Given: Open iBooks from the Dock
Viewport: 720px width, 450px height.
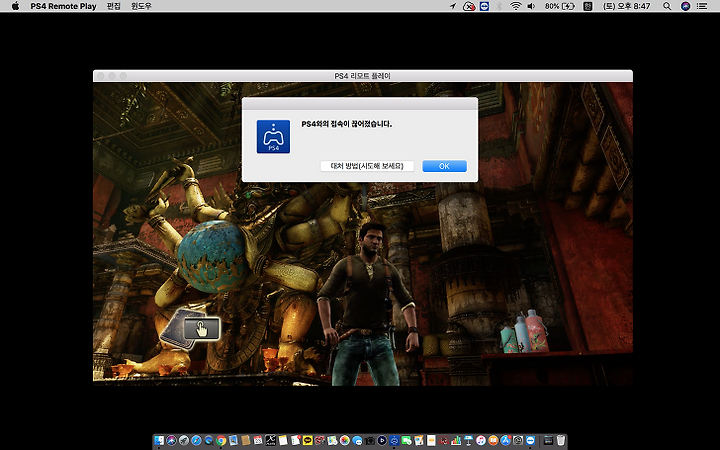Looking at the screenshot, I should (x=493, y=440).
